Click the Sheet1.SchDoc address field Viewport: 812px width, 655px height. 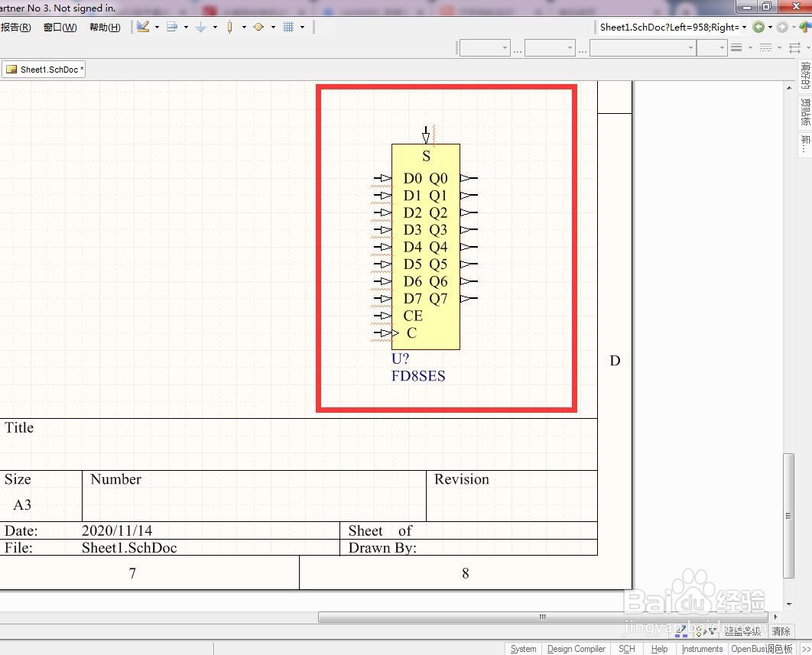click(669, 27)
